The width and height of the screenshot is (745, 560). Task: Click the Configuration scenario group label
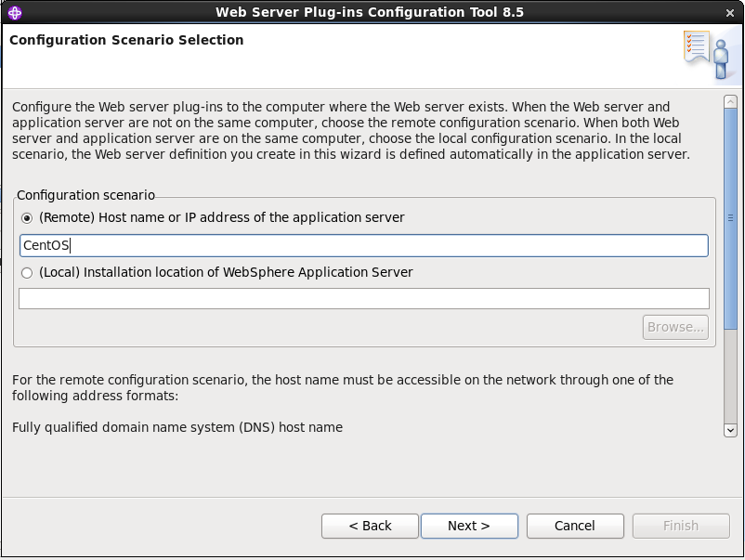(85, 195)
